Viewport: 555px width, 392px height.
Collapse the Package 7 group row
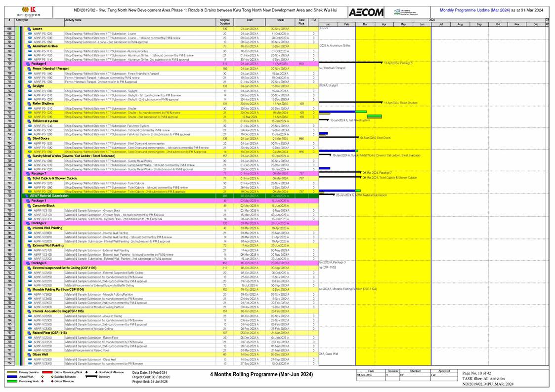coord(28,173)
